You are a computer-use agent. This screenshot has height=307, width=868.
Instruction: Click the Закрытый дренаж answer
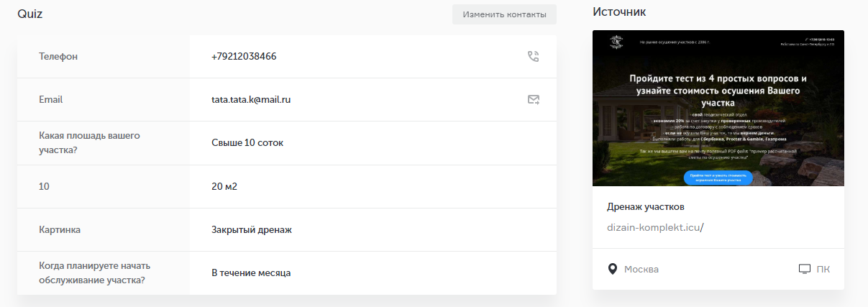[251, 230]
